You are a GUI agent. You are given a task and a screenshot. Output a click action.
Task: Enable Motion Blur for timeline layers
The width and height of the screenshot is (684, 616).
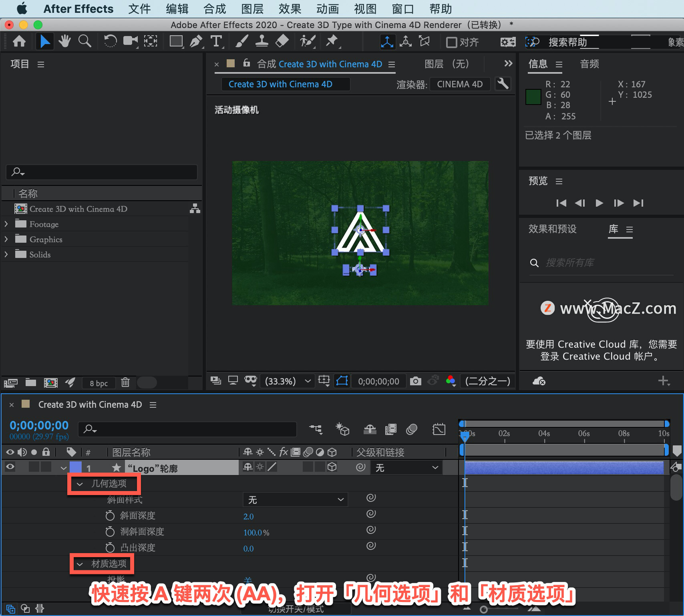coord(412,429)
